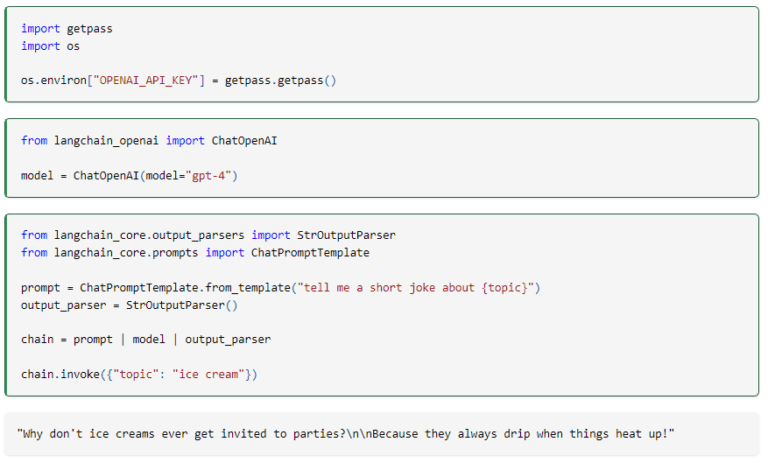
Task: Click the "import getpass" line
Action: pyautogui.click(x=66, y=28)
